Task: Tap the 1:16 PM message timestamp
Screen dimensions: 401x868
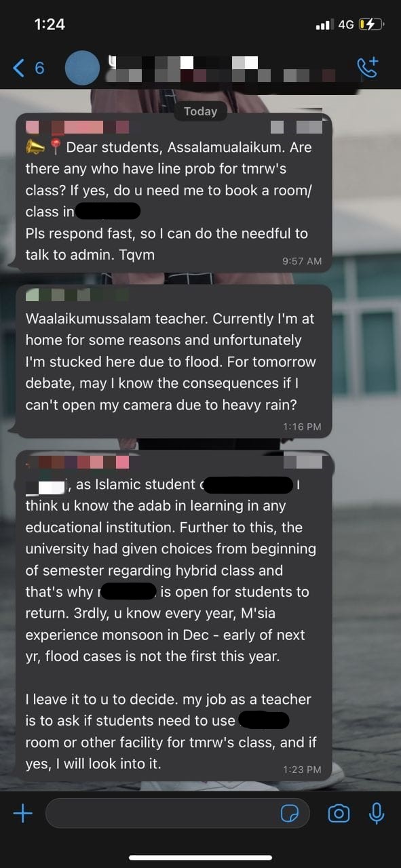Action: pos(302,427)
